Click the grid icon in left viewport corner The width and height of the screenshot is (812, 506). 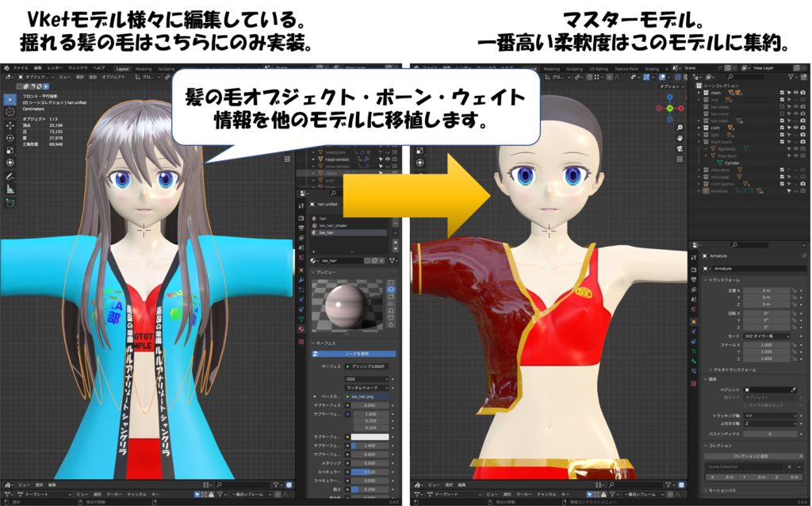(287, 159)
